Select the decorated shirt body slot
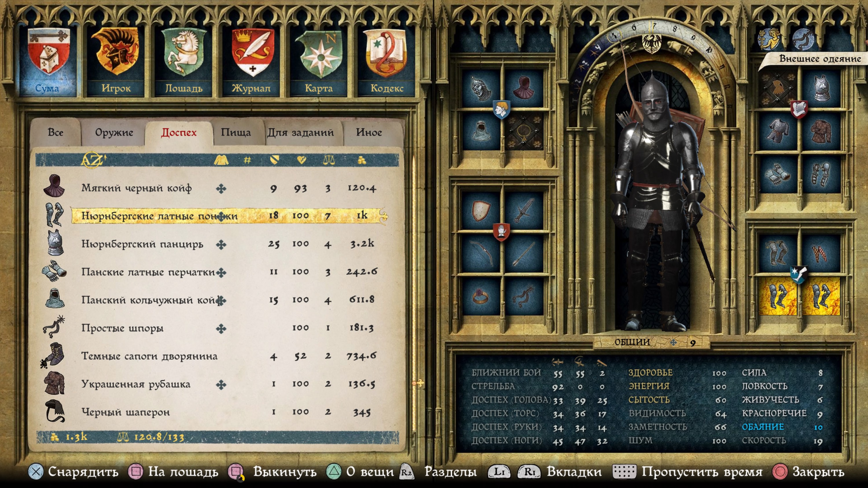The image size is (868, 488). pos(821,131)
